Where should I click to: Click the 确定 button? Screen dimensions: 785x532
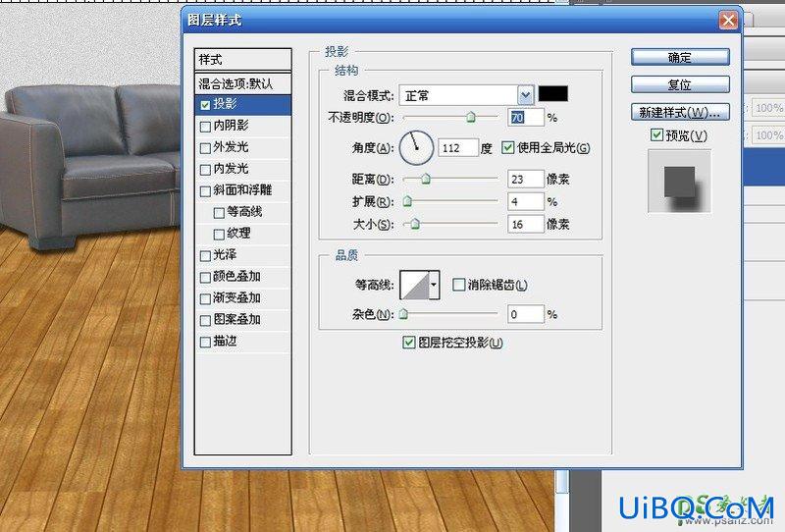pyautogui.click(x=680, y=57)
